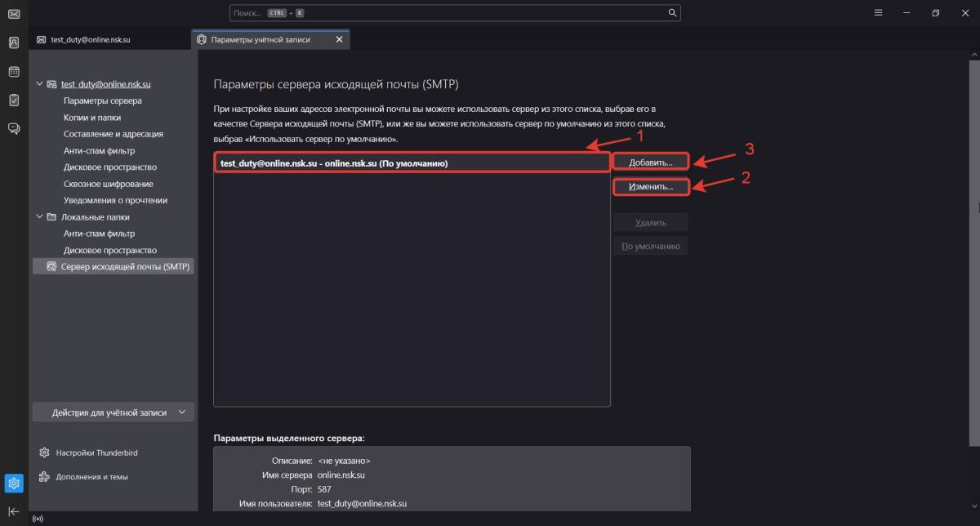Switch to the Calendar space
Screen dimensions: 980x526
click(14, 72)
